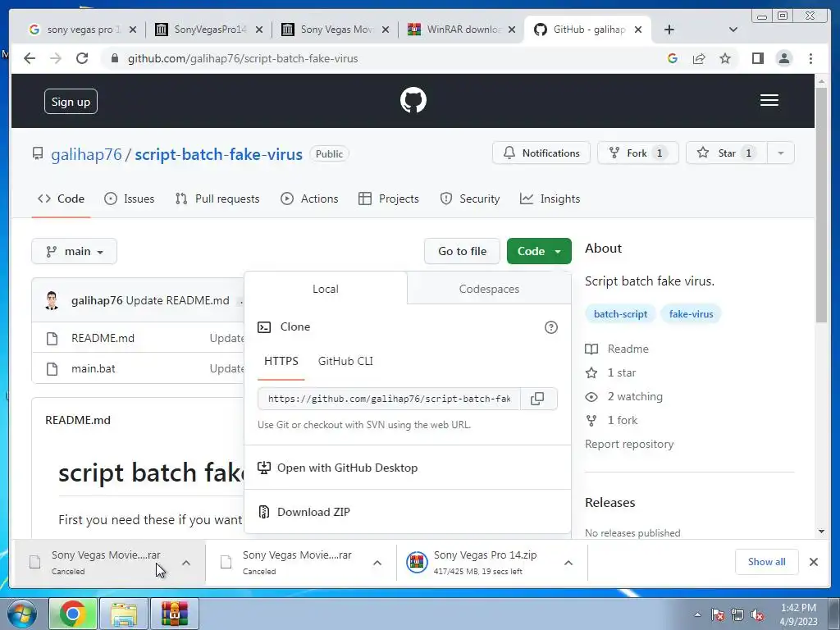The image size is (840, 630).
Task: Click the 1 star link
Action: click(610, 373)
